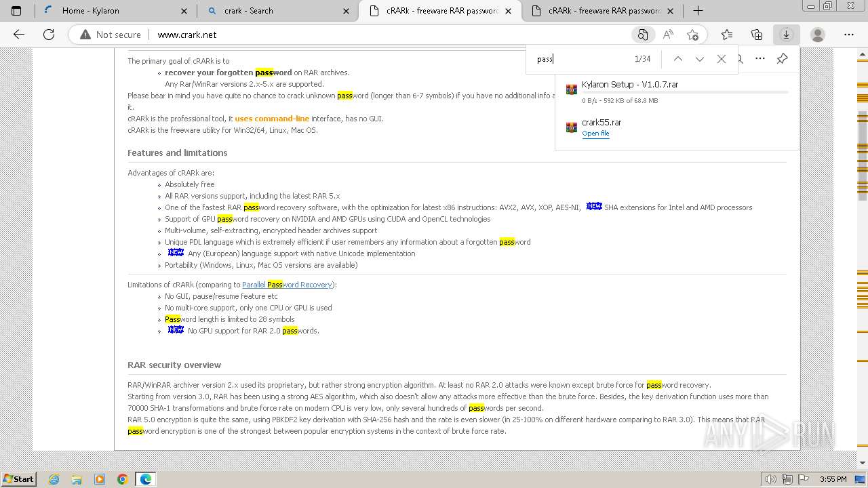This screenshot has height=488, width=868.
Task: Click the orange 'uses command-line' text
Action: (272, 119)
